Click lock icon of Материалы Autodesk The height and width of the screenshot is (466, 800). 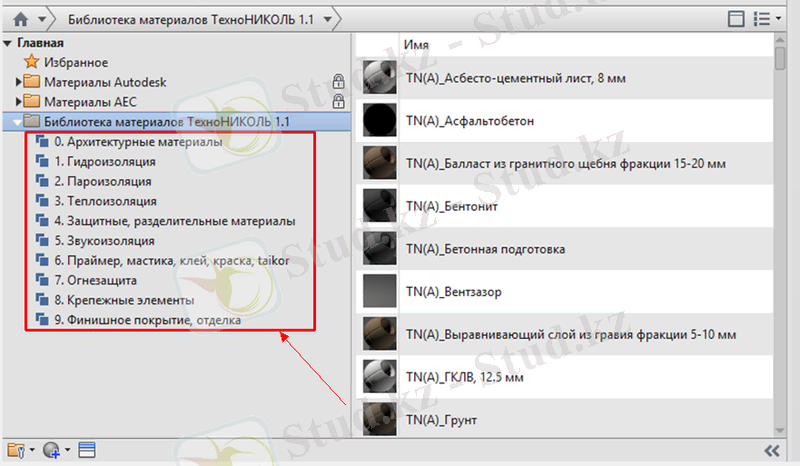click(x=338, y=81)
